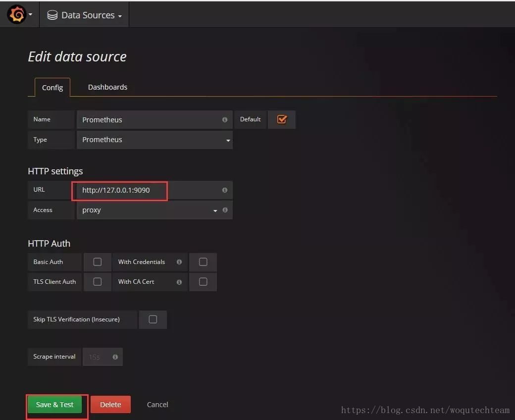Click the info icon beside Access

click(x=225, y=210)
